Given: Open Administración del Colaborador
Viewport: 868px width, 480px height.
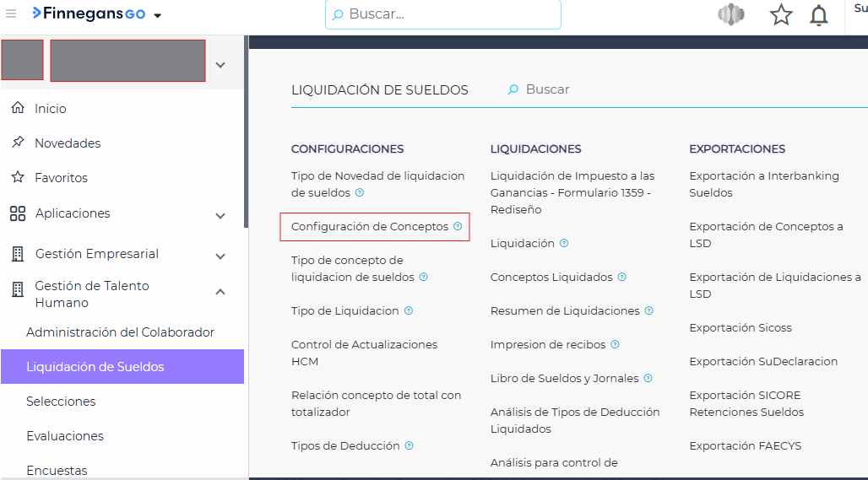Looking at the screenshot, I should [x=120, y=332].
